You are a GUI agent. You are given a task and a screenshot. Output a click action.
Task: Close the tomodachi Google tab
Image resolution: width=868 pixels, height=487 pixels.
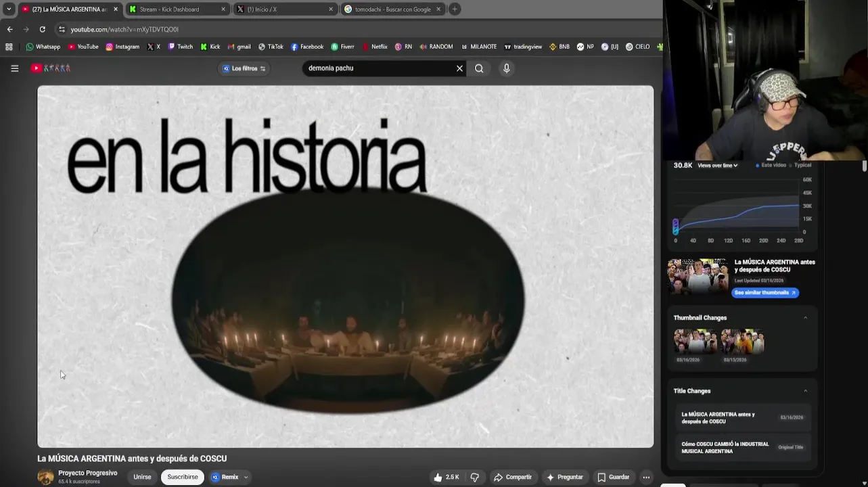click(x=438, y=9)
